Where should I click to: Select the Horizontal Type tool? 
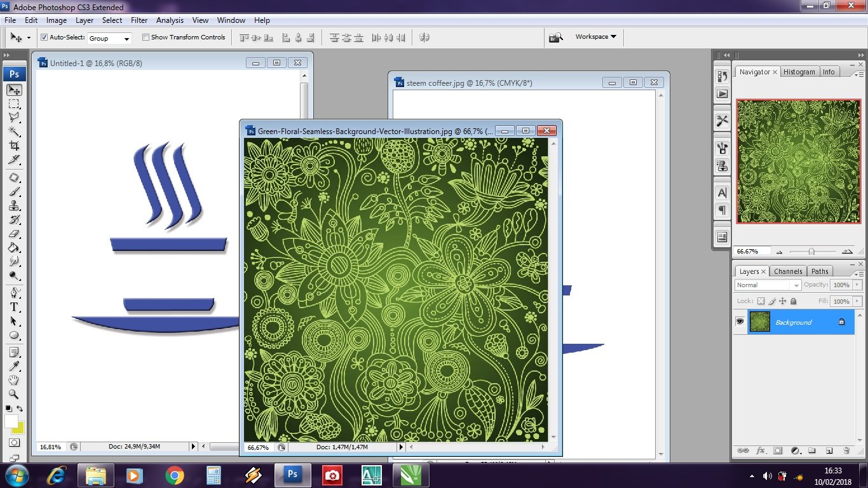tap(14, 307)
